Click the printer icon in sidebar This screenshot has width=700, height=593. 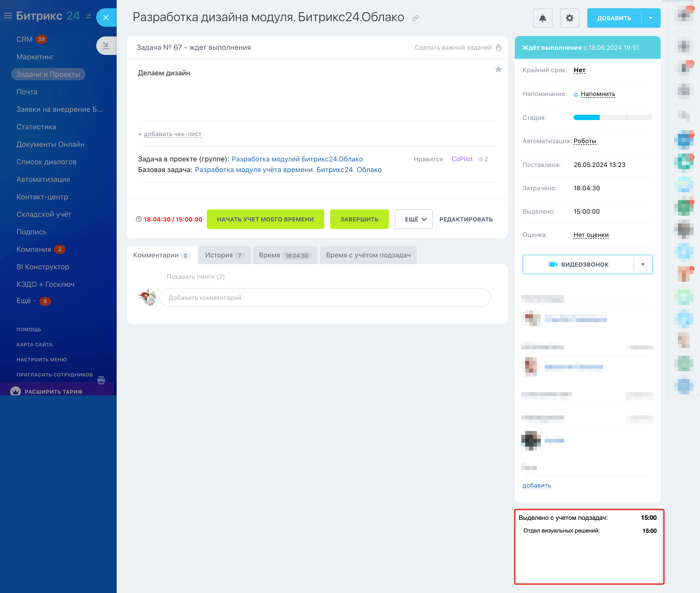(x=101, y=380)
